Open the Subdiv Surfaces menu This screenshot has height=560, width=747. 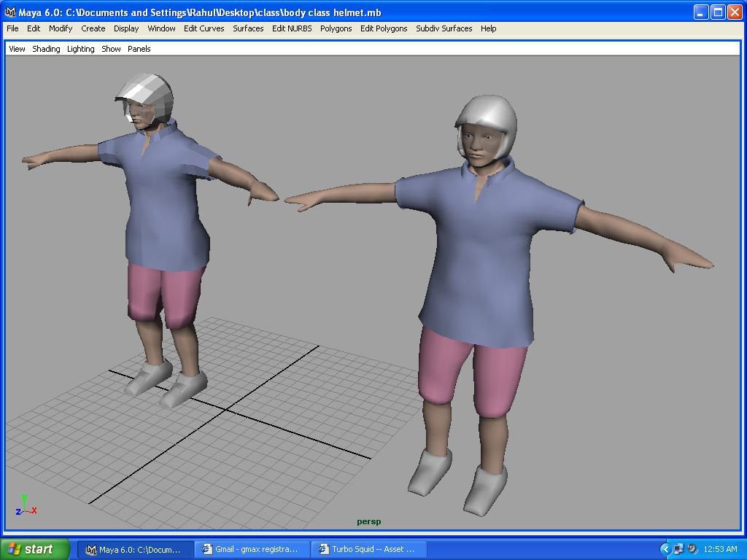(x=446, y=28)
